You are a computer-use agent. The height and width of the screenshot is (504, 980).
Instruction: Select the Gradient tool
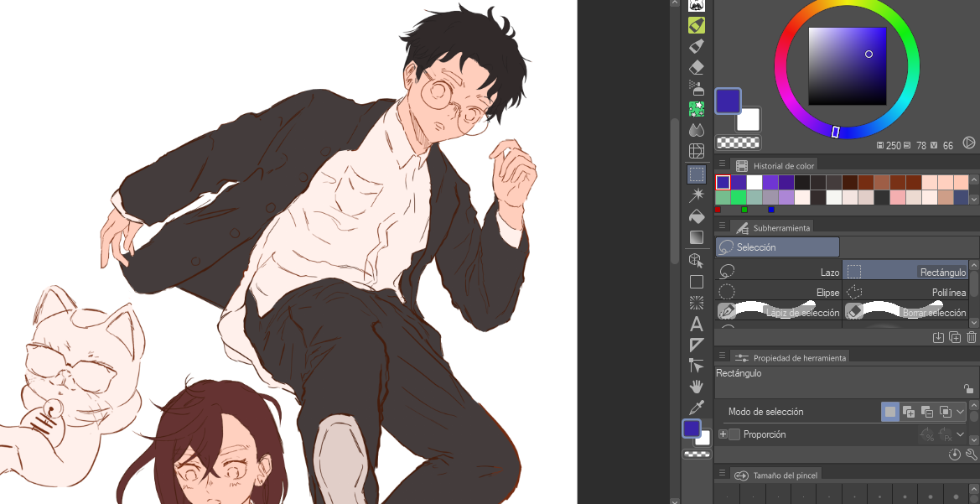[696, 237]
